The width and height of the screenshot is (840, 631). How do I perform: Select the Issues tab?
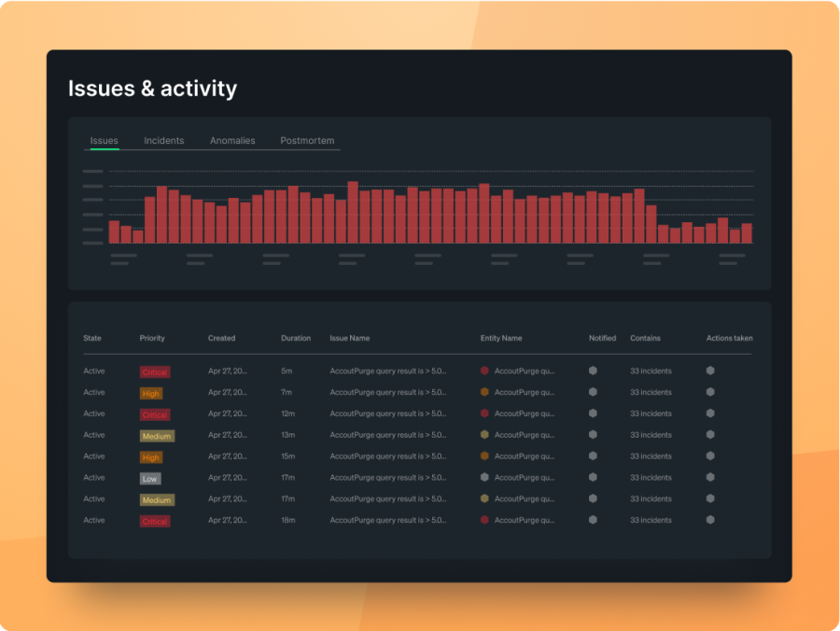pyautogui.click(x=104, y=141)
